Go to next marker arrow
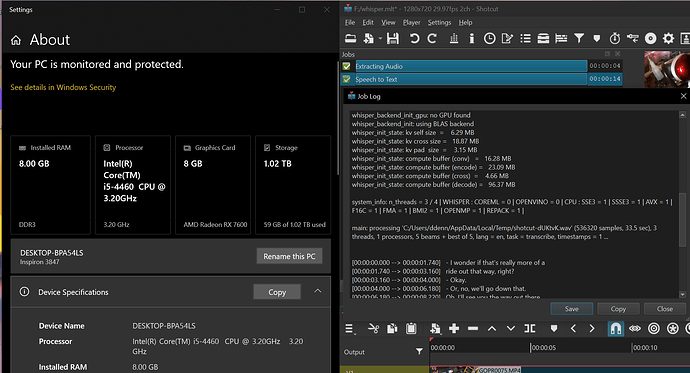The height and width of the screenshot is (373, 690). pyautogui.click(x=592, y=329)
